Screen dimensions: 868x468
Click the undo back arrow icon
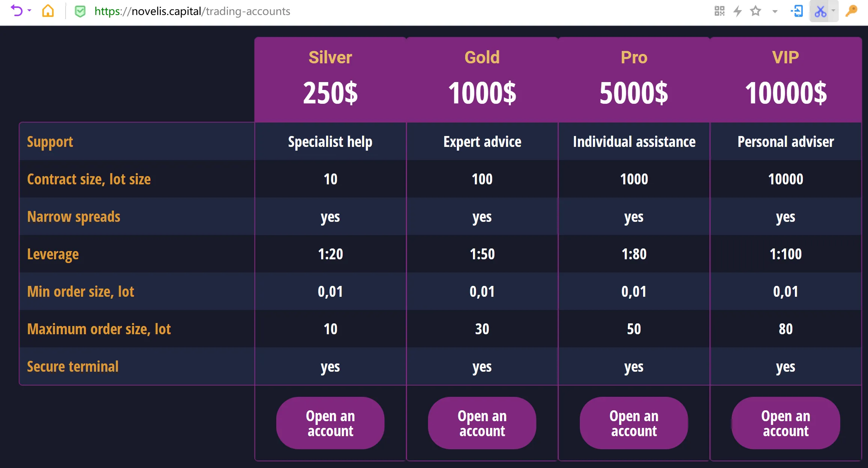point(16,10)
